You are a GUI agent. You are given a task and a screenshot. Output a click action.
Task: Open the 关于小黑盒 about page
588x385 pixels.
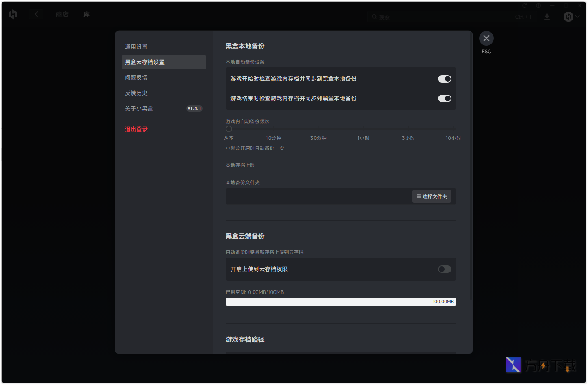click(139, 108)
